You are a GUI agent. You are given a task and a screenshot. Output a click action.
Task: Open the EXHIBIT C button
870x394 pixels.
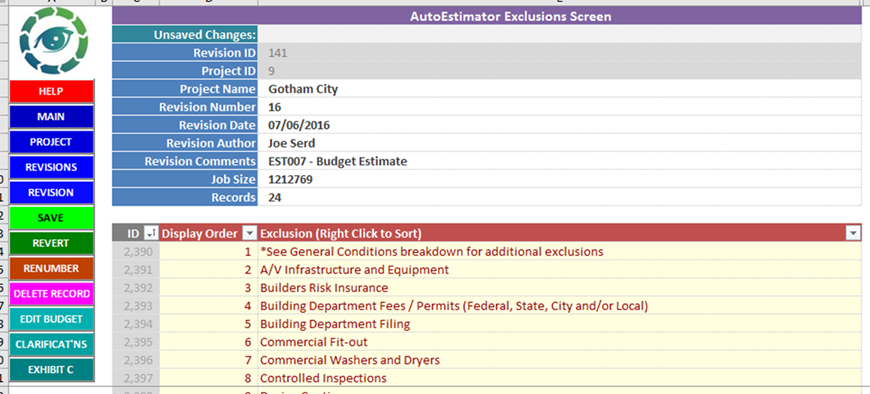[51, 370]
